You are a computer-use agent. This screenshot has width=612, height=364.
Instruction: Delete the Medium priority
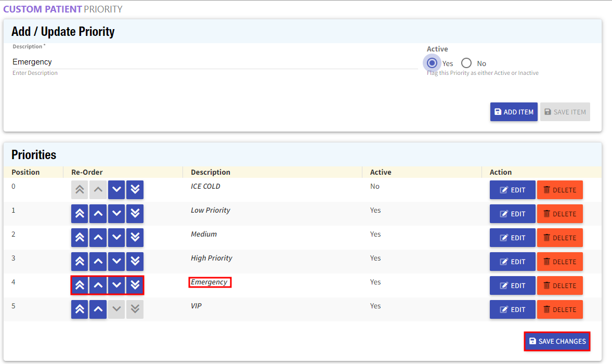click(559, 238)
